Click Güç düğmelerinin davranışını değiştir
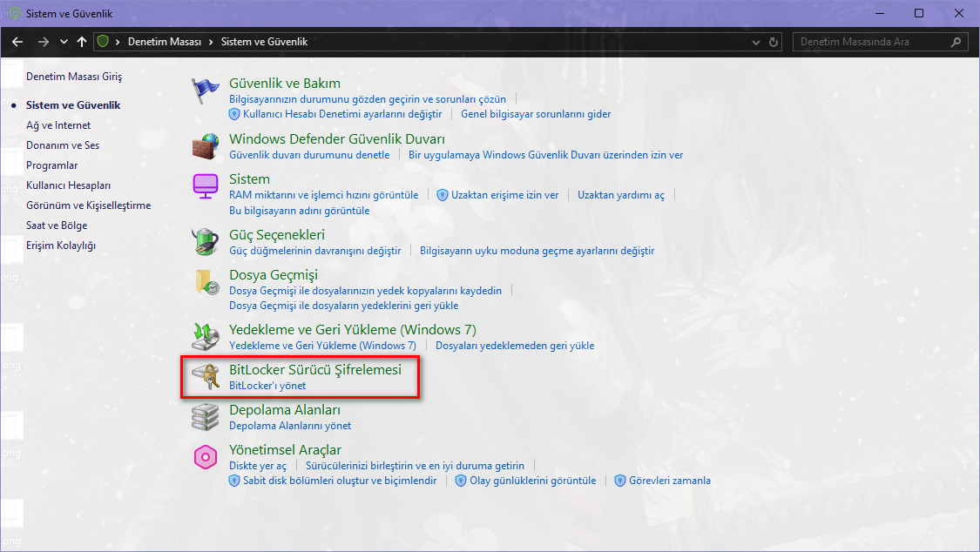 pos(315,251)
